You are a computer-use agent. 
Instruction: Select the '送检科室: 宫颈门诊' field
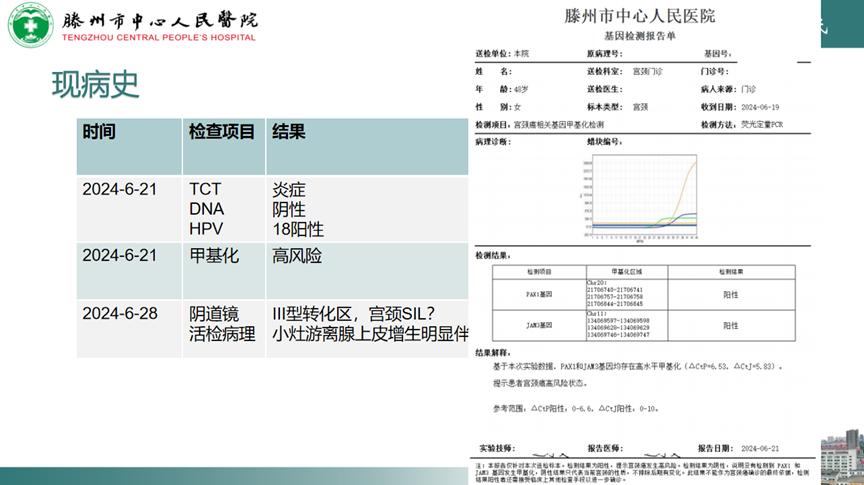click(x=625, y=72)
